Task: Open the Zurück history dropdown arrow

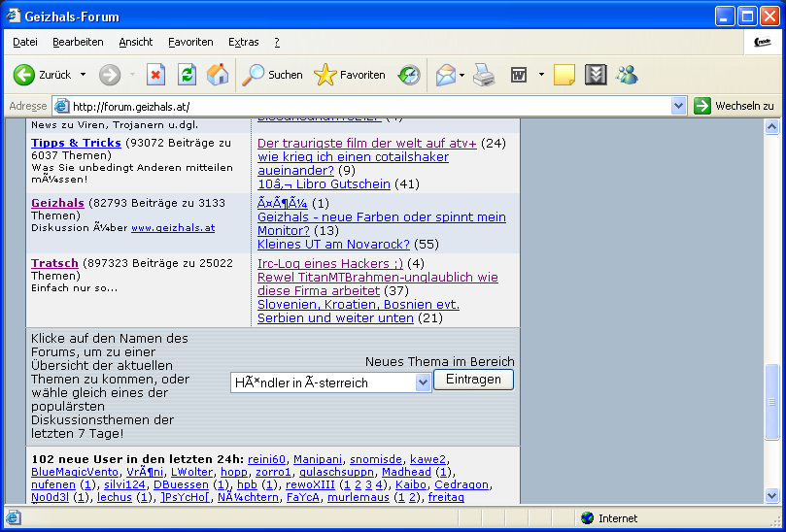Action: coord(84,75)
